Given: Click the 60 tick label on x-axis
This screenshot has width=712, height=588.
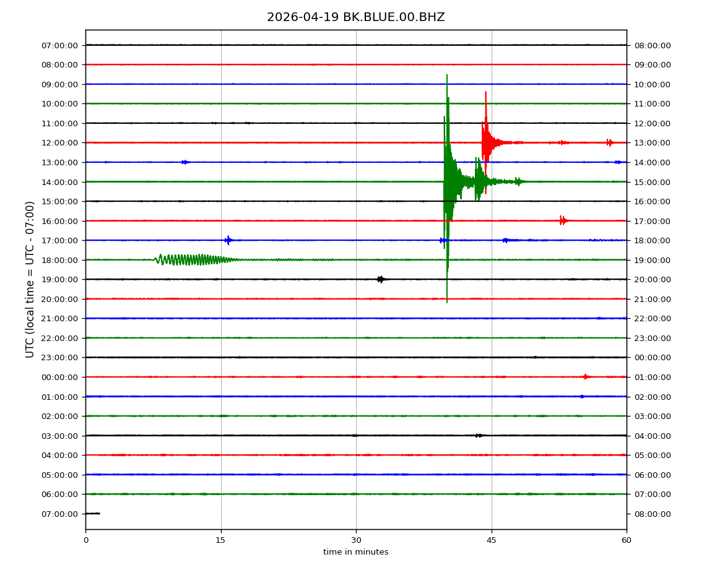Looking at the screenshot, I should [627, 540].
